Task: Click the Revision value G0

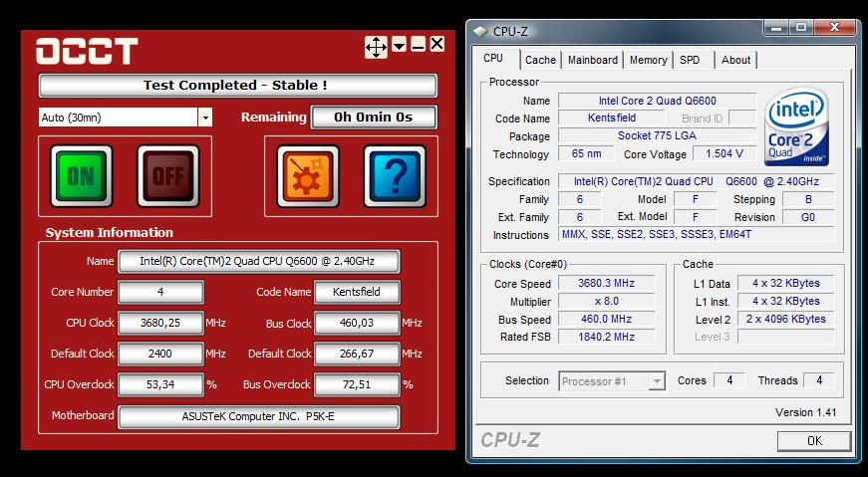Action: coord(808,217)
